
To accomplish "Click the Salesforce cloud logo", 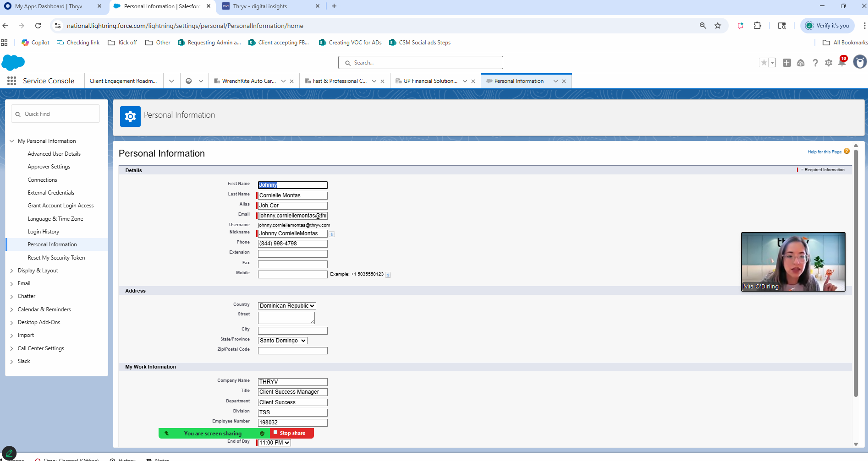I will coord(13,62).
